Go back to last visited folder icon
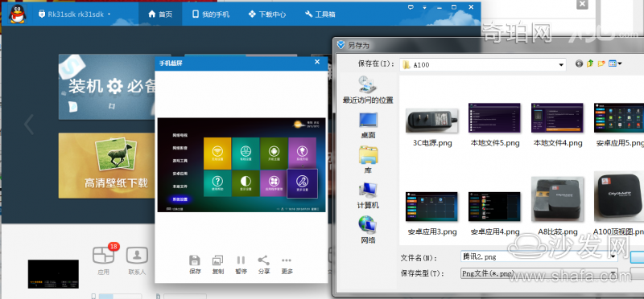This screenshot has height=299, width=644. 579,63
